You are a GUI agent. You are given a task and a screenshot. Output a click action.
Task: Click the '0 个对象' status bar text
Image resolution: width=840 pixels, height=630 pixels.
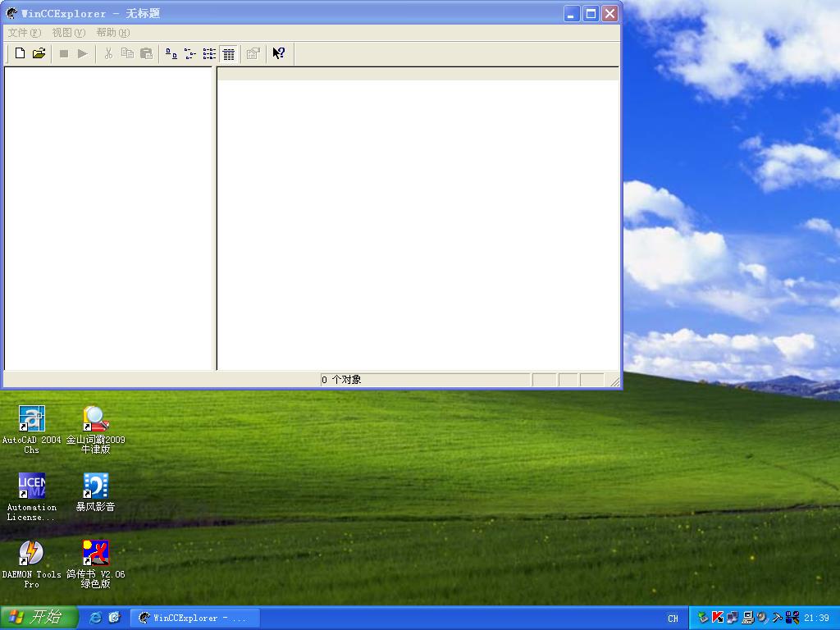tap(341, 380)
